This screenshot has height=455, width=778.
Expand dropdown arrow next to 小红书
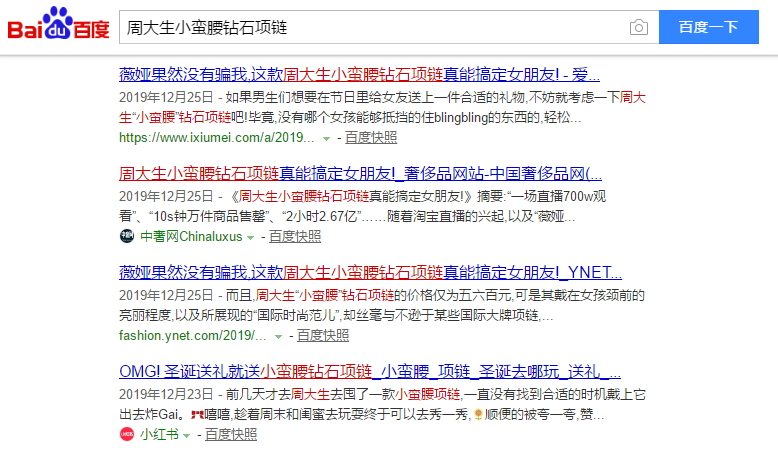(x=187, y=436)
